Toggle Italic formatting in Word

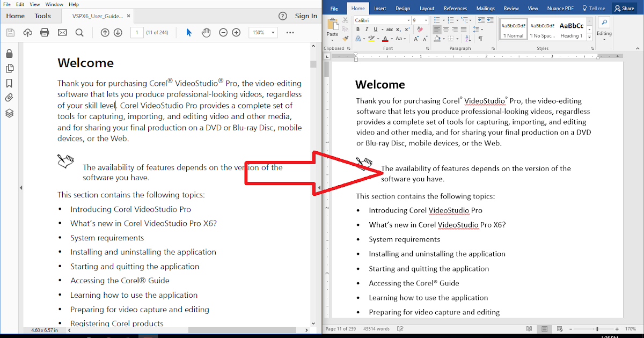click(x=367, y=30)
